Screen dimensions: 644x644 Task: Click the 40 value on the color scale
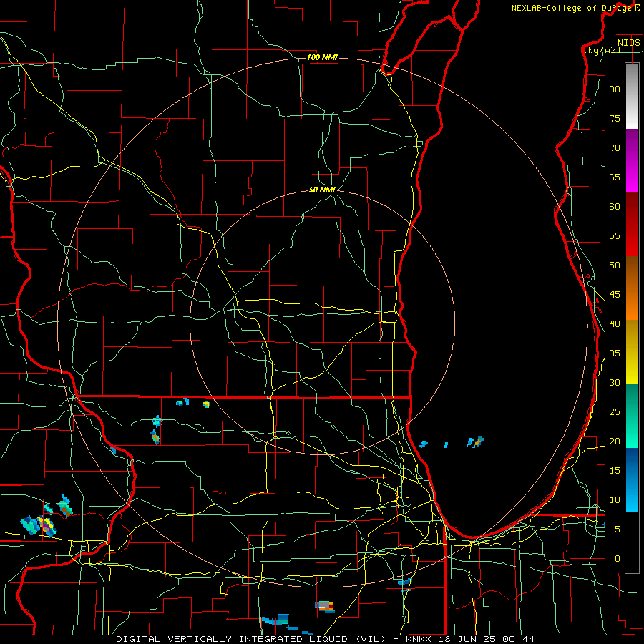pos(615,323)
